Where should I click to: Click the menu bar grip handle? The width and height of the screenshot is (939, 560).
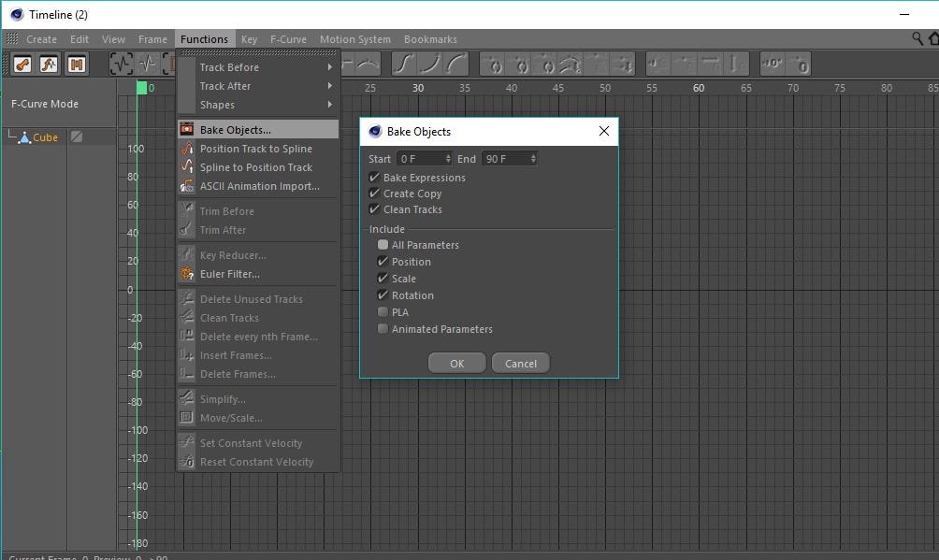(x=12, y=39)
